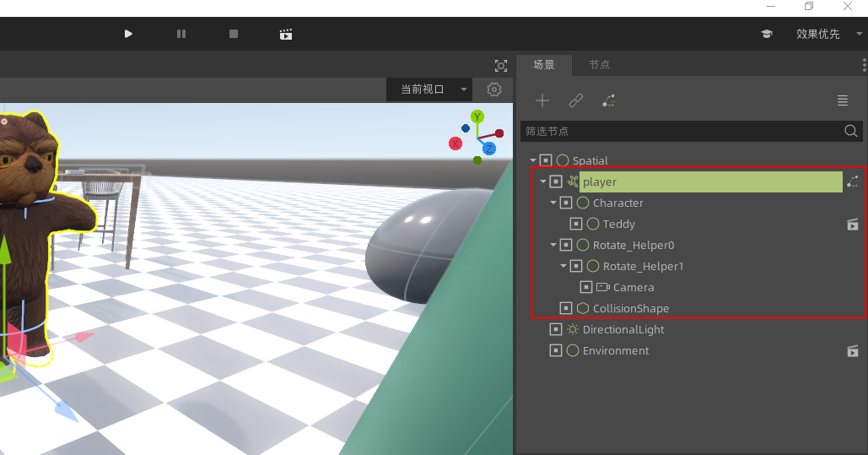Open the scene tree hamburger menu
The width and height of the screenshot is (868, 455).
[x=843, y=100]
